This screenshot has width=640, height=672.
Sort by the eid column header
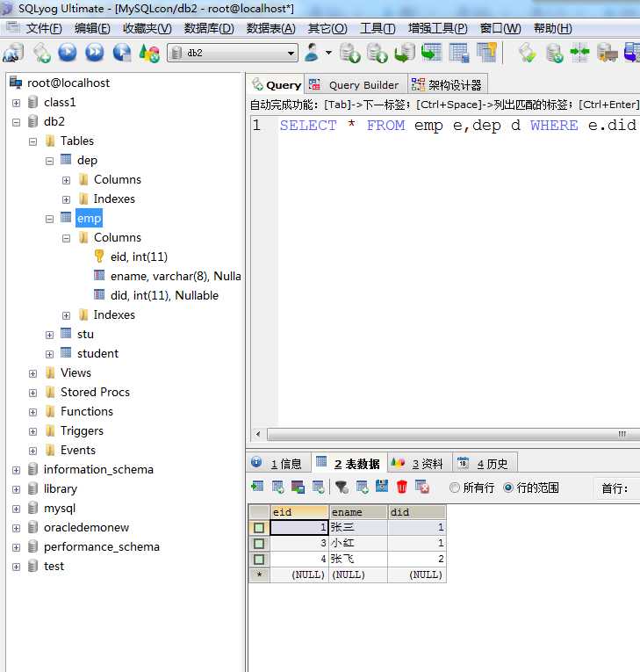click(x=299, y=512)
